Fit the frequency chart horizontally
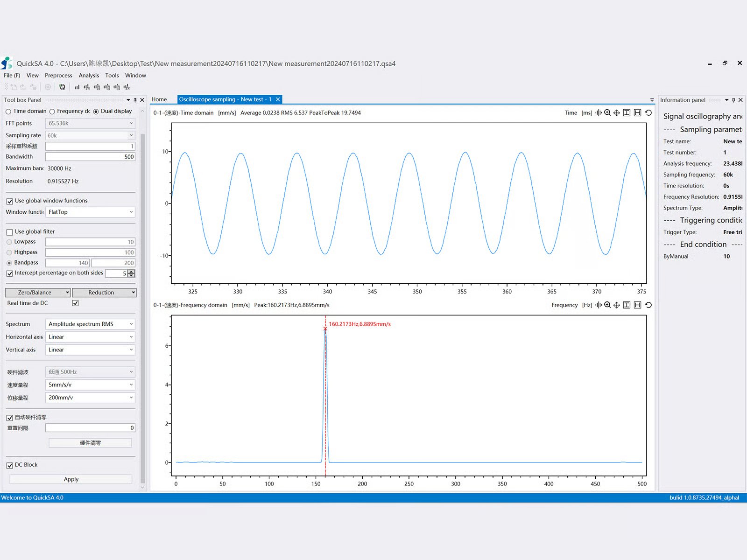Screen dimensions: 747x560 (637, 305)
